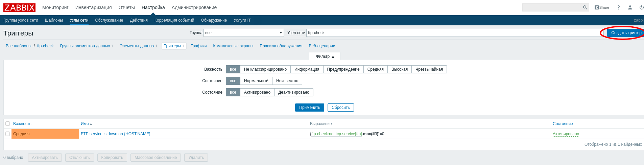Check the FTP service trigger row checkbox
Viewport: 644px width, 165px height.
[x=8, y=134]
